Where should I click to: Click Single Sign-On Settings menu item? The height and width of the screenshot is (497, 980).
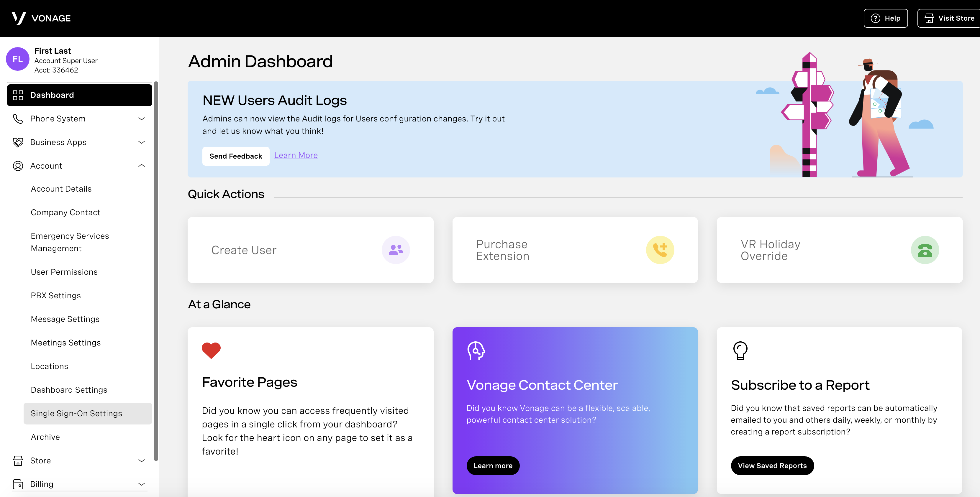point(76,413)
